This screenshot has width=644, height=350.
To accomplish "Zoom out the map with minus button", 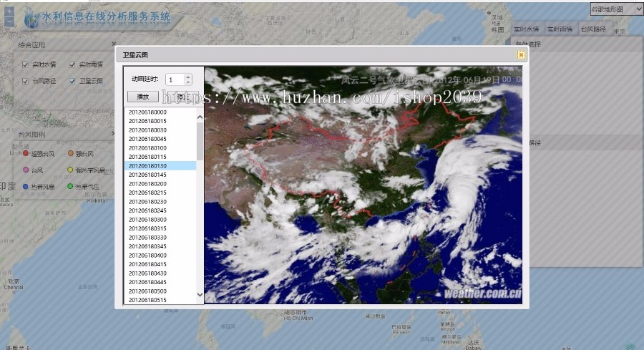I will click(x=9, y=21).
